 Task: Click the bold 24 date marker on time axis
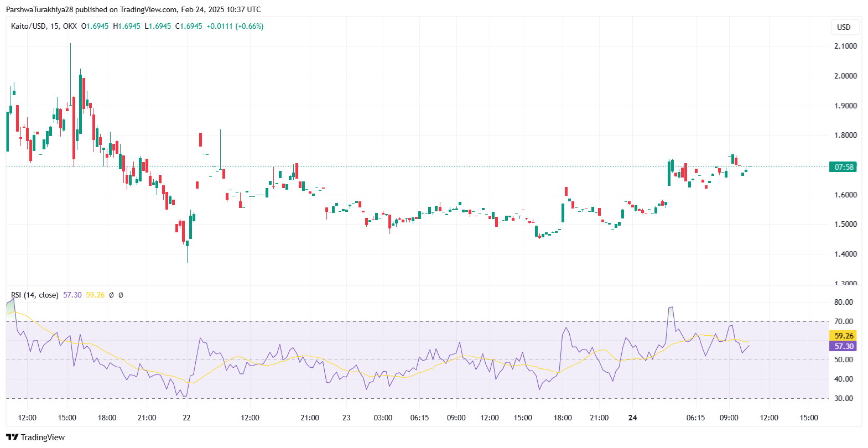click(x=632, y=418)
